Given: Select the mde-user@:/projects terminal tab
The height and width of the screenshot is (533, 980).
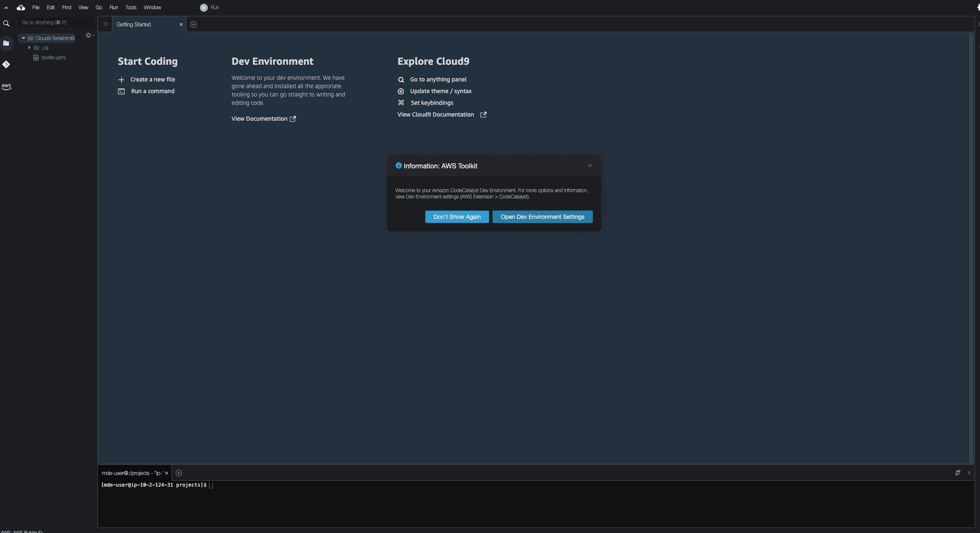Looking at the screenshot, I should [134, 473].
